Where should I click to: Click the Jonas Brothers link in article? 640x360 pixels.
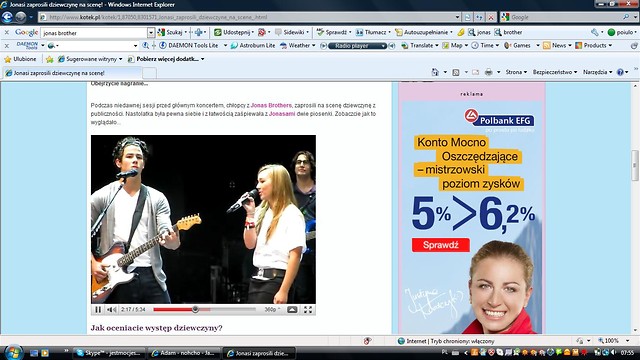(x=271, y=105)
